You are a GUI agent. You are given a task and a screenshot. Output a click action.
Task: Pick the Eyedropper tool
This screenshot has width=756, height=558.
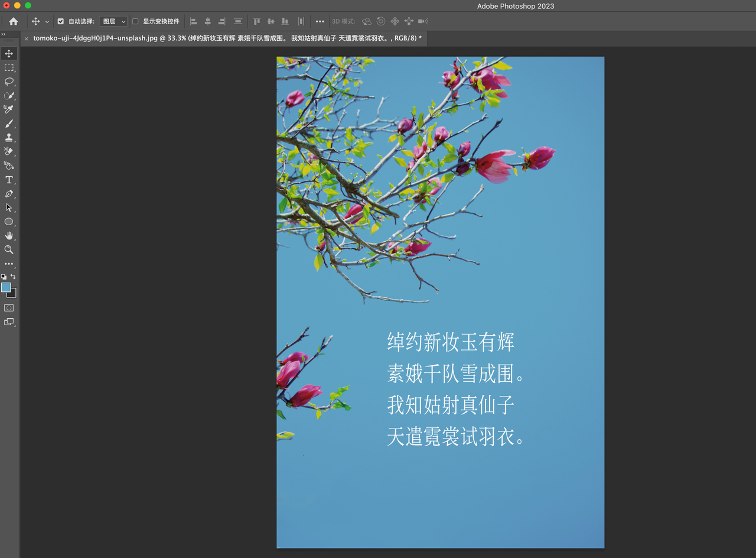pyautogui.click(x=8, y=109)
